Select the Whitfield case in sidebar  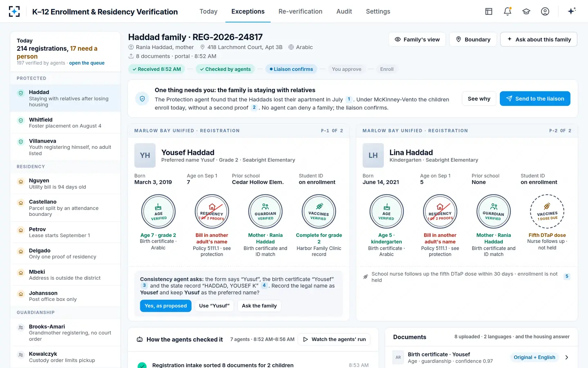(x=65, y=123)
